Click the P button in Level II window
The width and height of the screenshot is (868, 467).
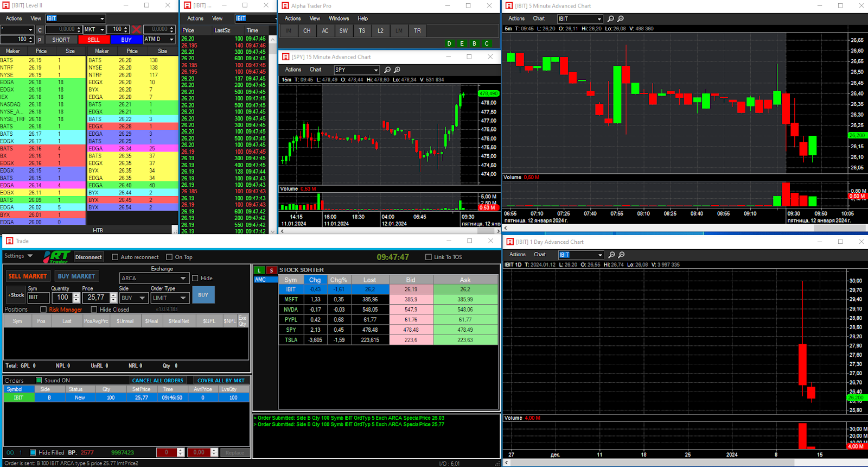(x=40, y=40)
